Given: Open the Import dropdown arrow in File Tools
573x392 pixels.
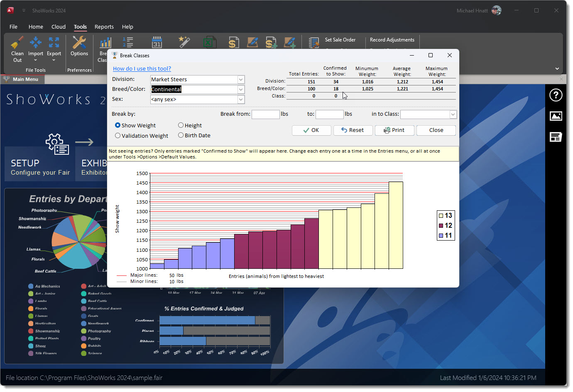Looking at the screenshot, I should (36, 60).
